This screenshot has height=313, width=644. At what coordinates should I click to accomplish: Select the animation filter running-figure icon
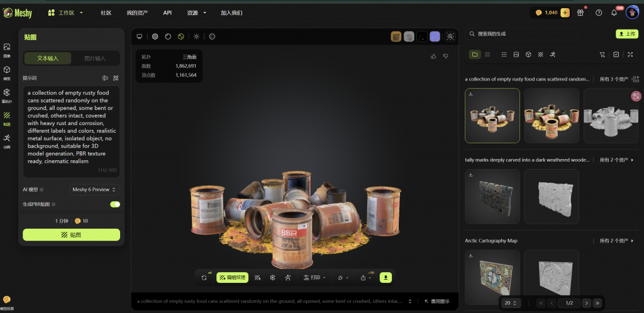(552, 55)
